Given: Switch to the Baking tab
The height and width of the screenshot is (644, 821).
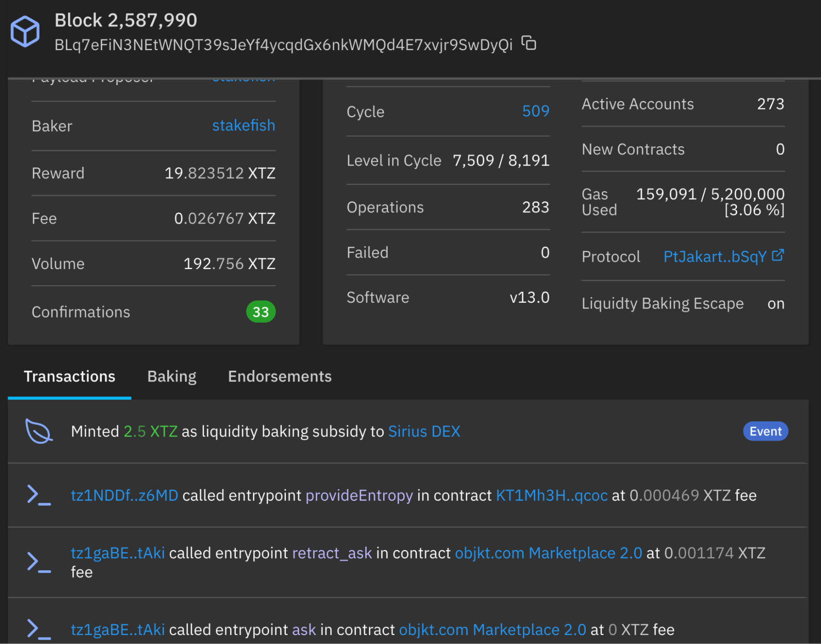Looking at the screenshot, I should 172,377.
